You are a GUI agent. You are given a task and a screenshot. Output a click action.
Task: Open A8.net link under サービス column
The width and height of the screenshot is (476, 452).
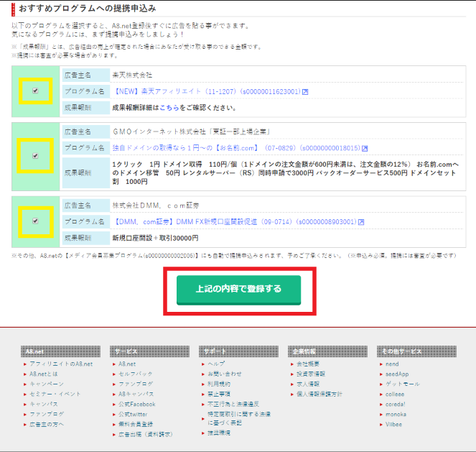click(x=127, y=364)
